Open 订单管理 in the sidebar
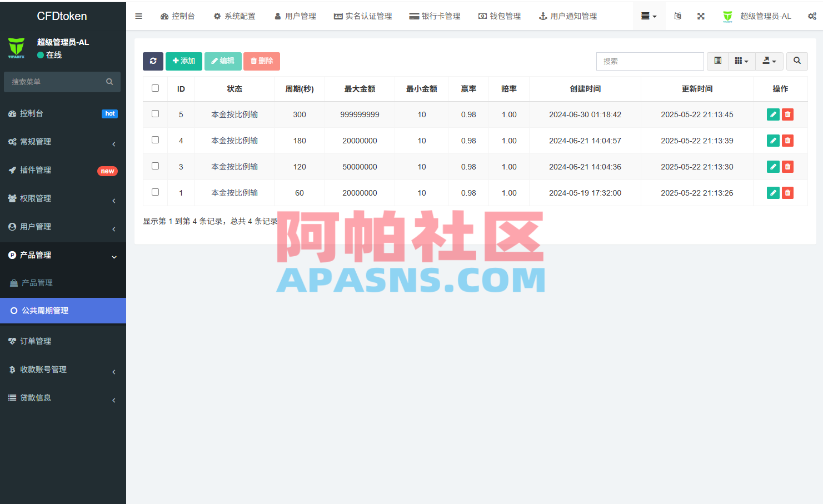The width and height of the screenshot is (823, 504). 63,341
